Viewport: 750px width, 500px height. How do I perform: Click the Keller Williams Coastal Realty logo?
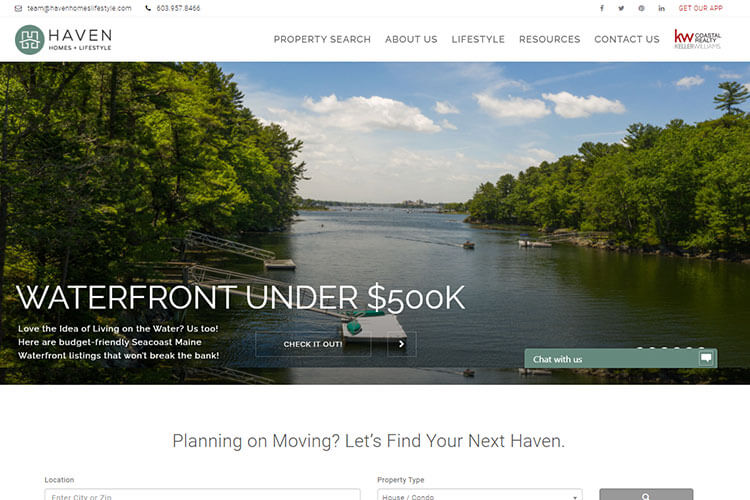tap(697, 39)
